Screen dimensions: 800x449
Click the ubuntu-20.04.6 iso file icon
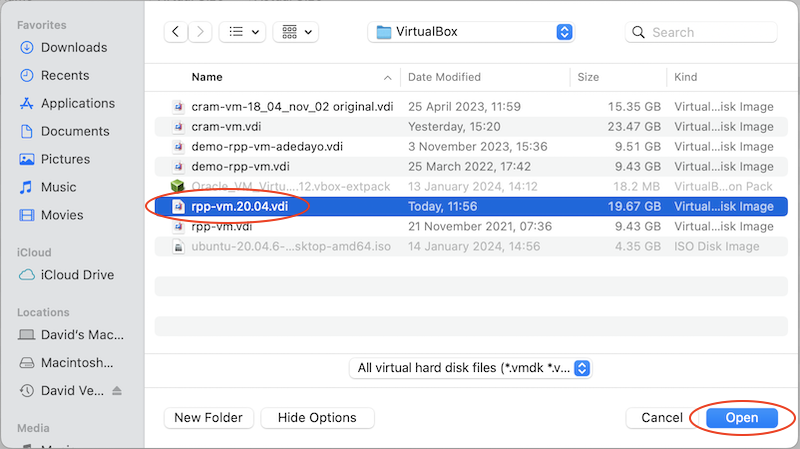[178, 246]
